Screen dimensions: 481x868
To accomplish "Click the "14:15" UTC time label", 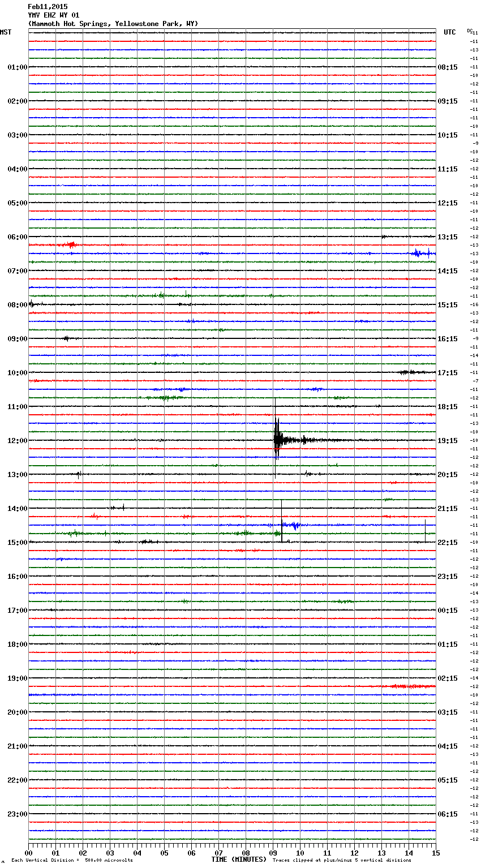I will (x=448, y=271).
